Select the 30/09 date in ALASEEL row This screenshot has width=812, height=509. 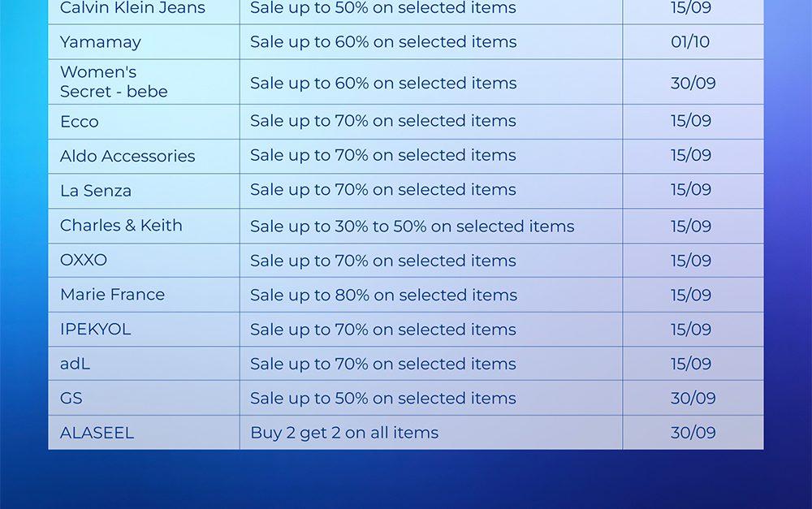[693, 433]
